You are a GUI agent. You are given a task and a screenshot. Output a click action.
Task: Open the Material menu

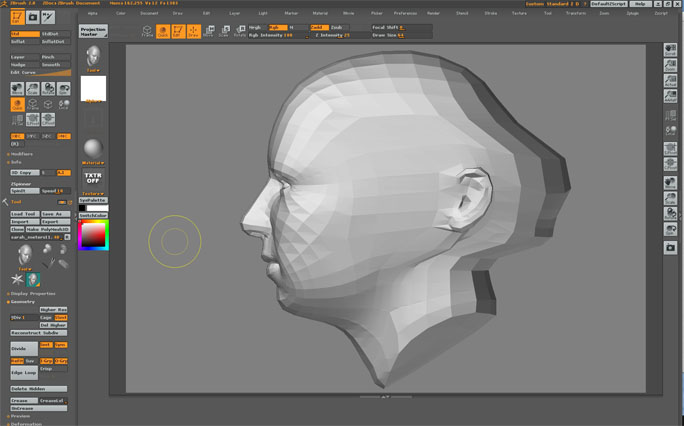pyautogui.click(x=320, y=14)
